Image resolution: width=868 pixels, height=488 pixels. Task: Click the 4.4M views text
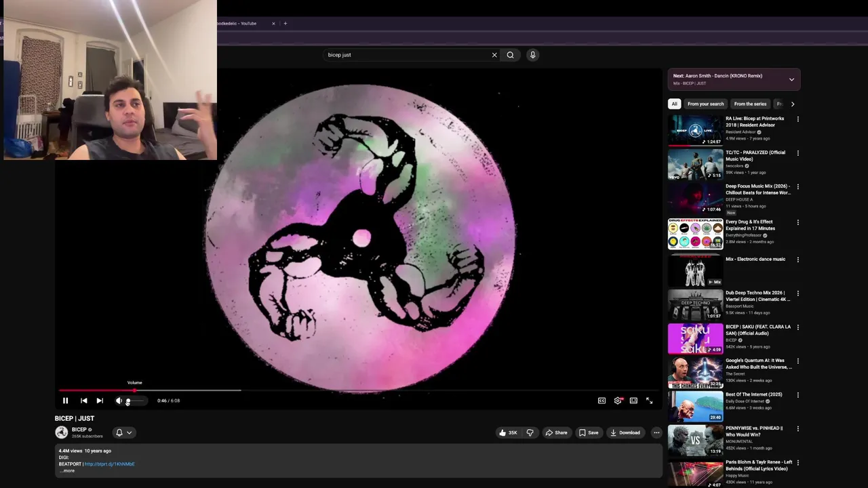pos(71,451)
